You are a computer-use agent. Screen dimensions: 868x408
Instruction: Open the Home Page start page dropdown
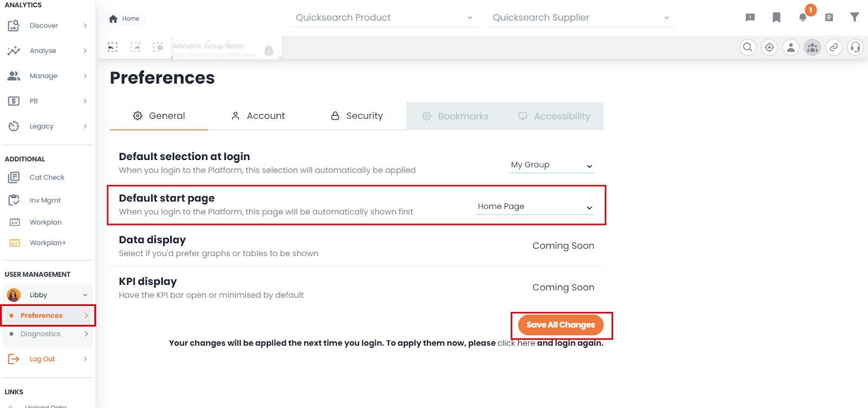[x=535, y=207]
